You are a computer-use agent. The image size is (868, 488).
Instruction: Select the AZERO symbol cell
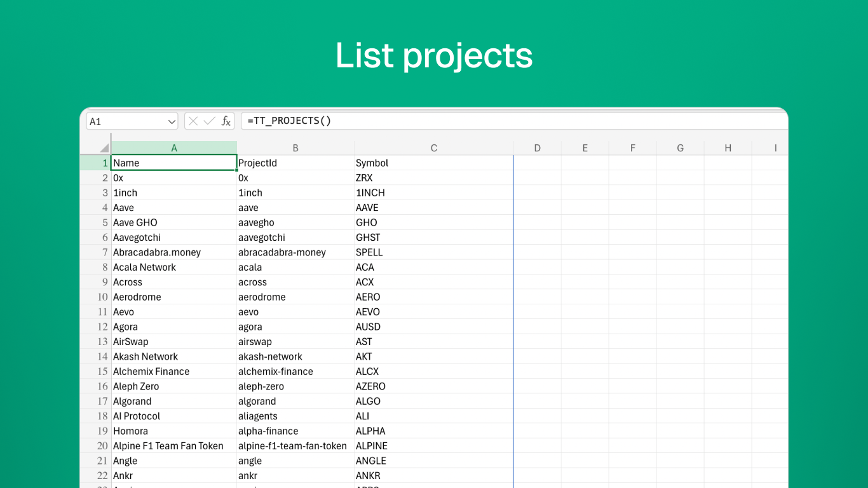(x=434, y=386)
